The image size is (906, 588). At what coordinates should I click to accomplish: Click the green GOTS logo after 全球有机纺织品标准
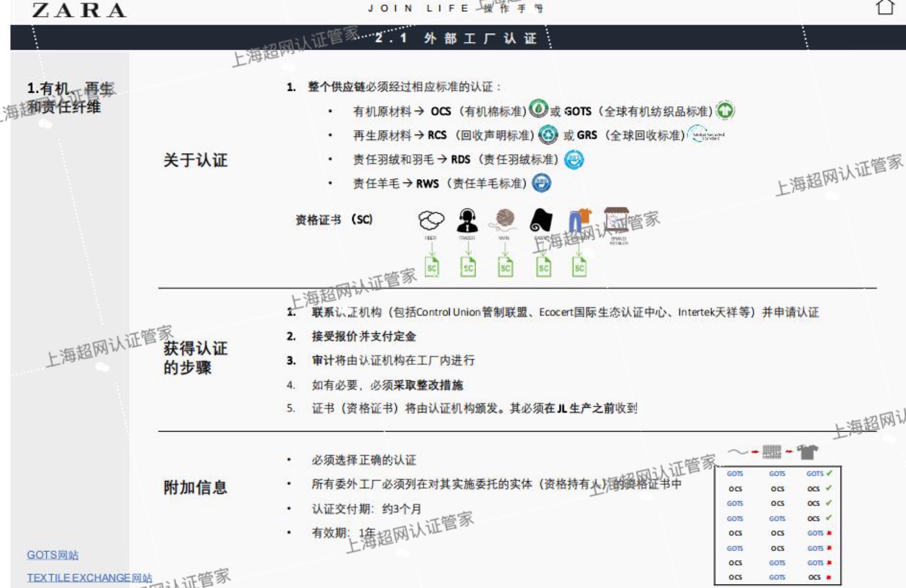725,110
